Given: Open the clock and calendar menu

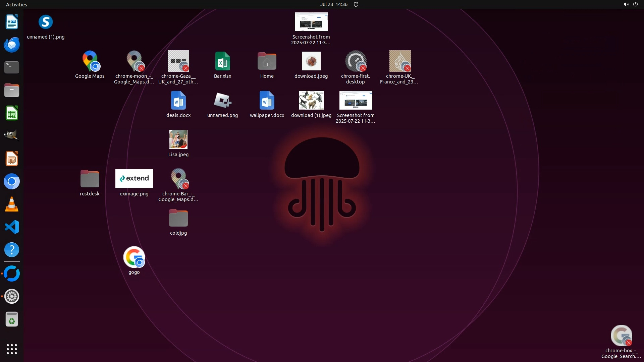Looking at the screenshot, I should click(333, 4).
